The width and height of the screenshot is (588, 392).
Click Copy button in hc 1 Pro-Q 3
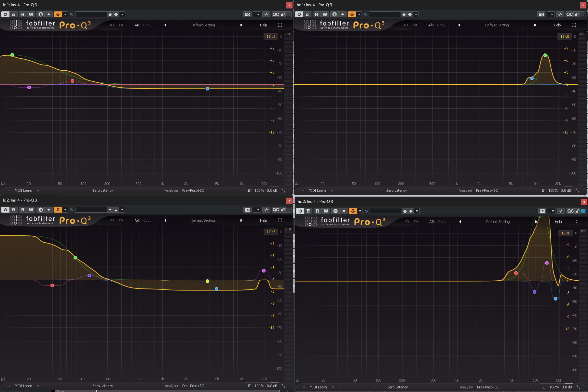tap(441, 25)
